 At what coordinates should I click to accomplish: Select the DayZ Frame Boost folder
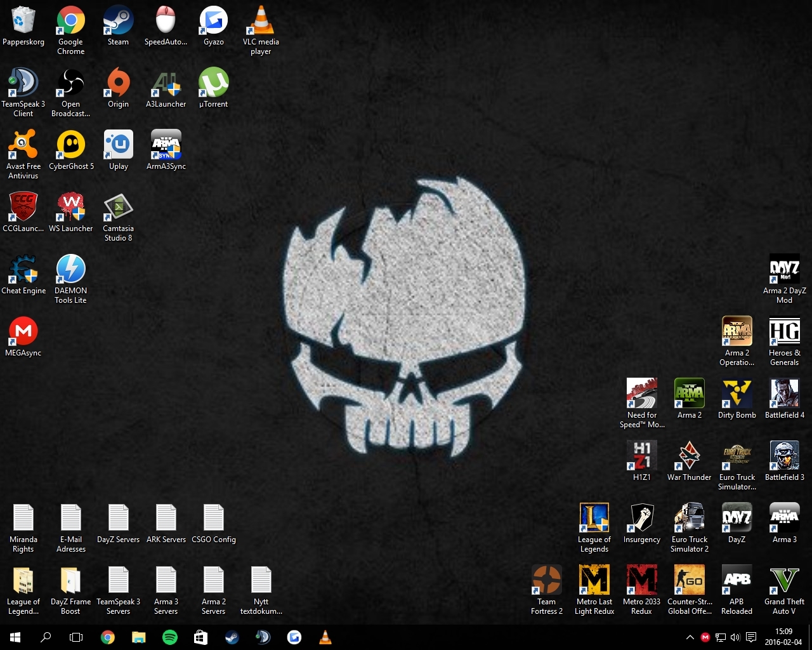coord(71,590)
